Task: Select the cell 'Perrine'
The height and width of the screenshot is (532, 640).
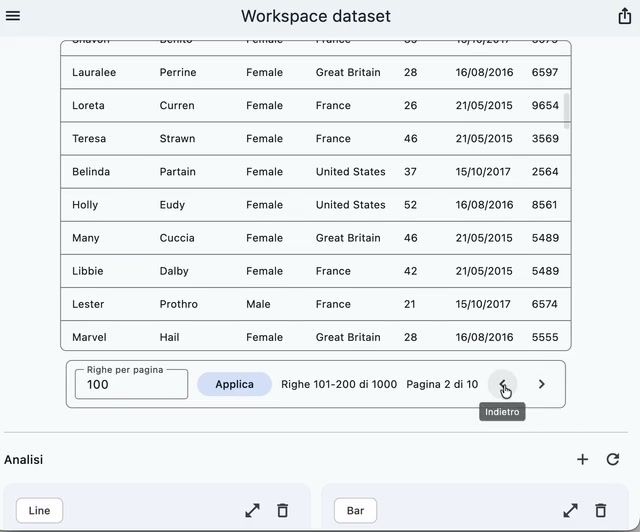Action: pyautogui.click(x=178, y=72)
